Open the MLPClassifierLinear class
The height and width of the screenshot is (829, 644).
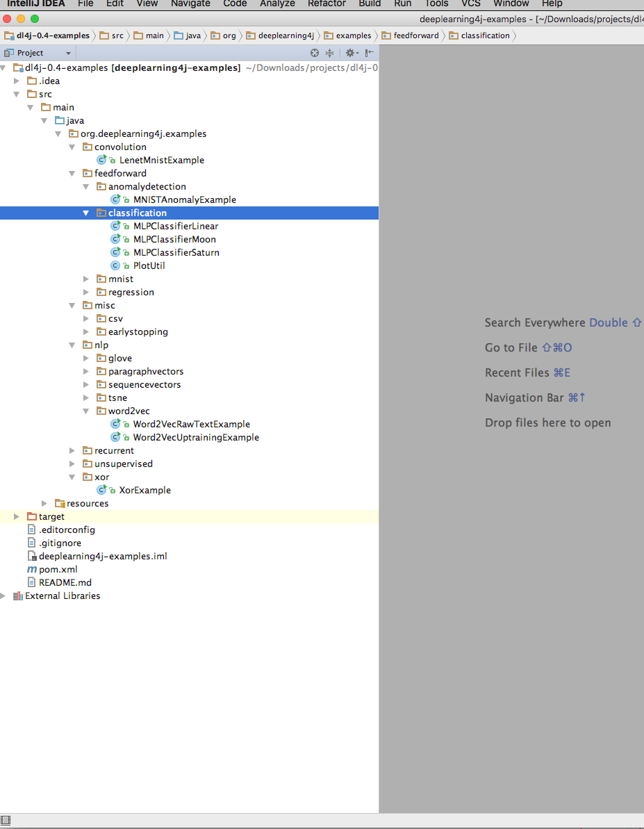click(175, 226)
